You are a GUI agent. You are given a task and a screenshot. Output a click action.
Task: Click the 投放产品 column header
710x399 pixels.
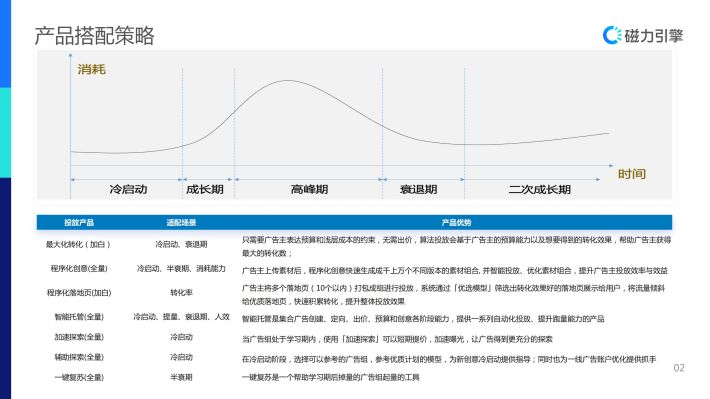(x=79, y=222)
